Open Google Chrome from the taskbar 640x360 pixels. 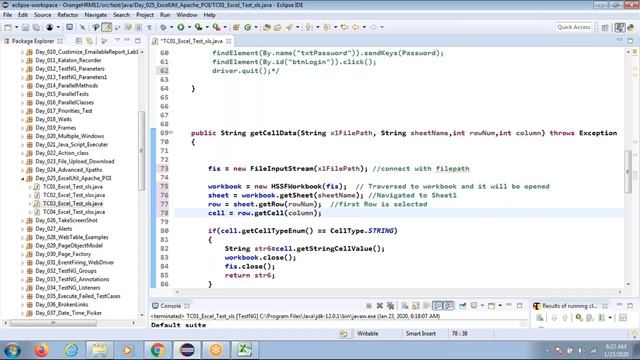coord(158,350)
